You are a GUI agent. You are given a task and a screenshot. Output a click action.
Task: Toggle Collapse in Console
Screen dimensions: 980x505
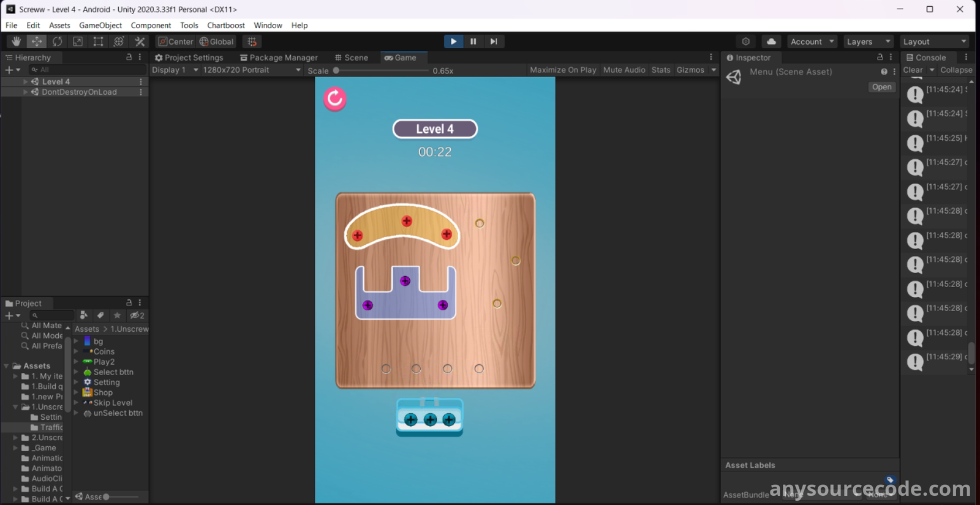pos(956,70)
